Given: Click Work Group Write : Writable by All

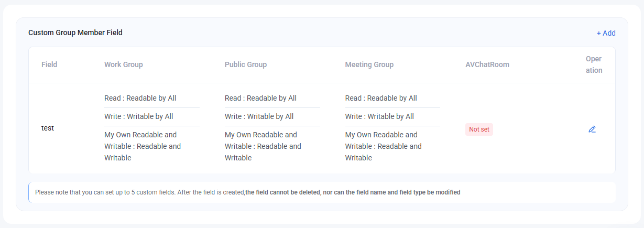Looking at the screenshot, I should click(x=139, y=116).
